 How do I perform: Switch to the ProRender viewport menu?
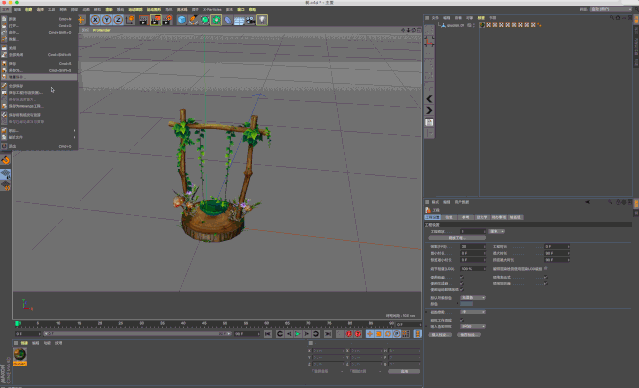(101, 30)
